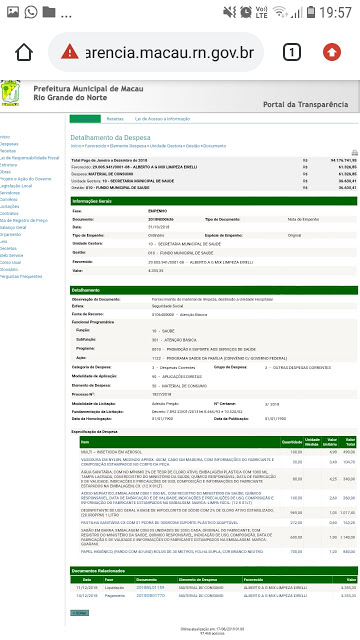360x640 pixels.
Task: Open Leis in the sidebar
Action: pyautogui.click(x=3, y=241)
